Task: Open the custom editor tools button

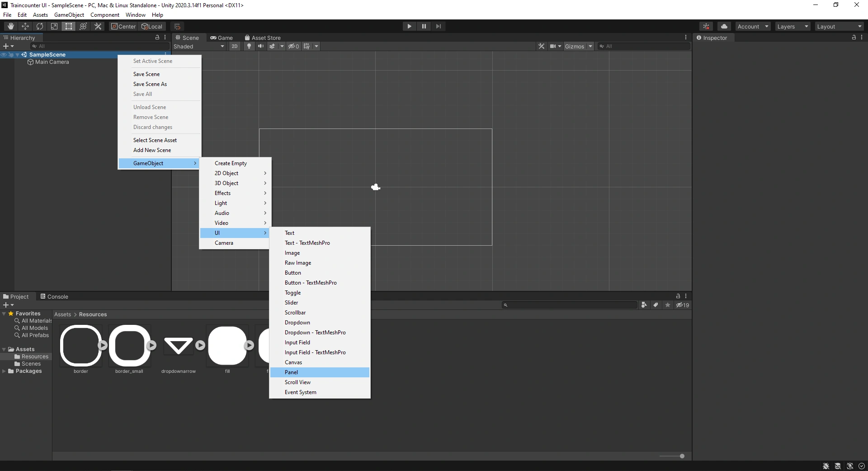Action: click(98, 26)
